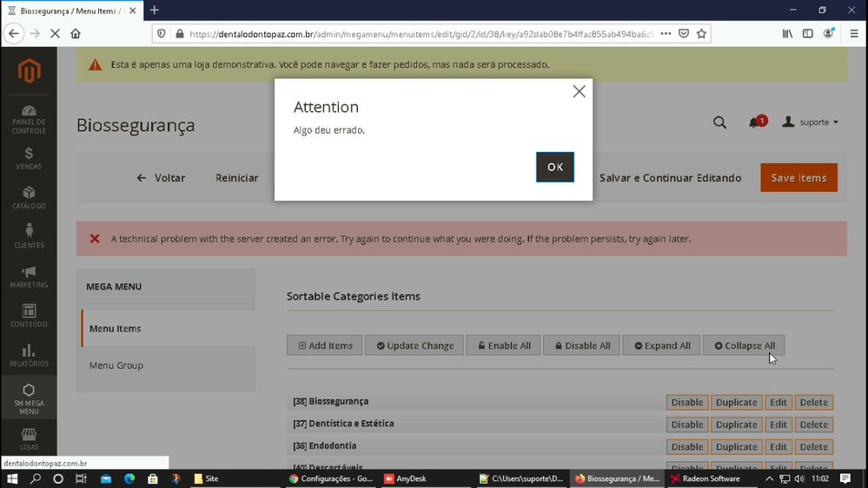Open the Marketing sidebar menu
Screen dimensions: 868x488
pos(29,277)
